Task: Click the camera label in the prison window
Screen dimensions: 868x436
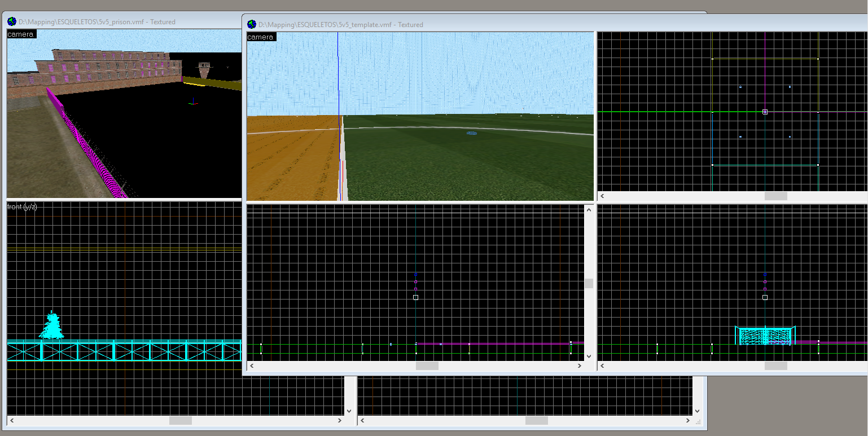Action: (x=21, y=34)
